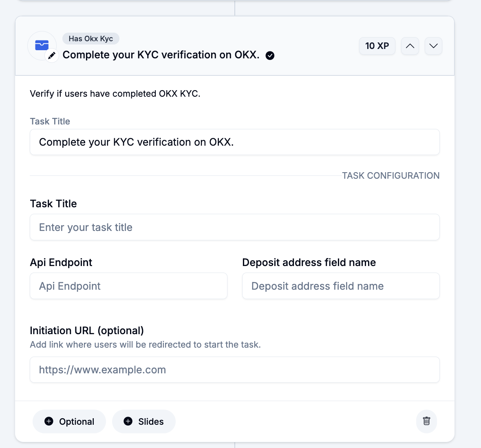Click the 10 XP badge

coord(377,46)
